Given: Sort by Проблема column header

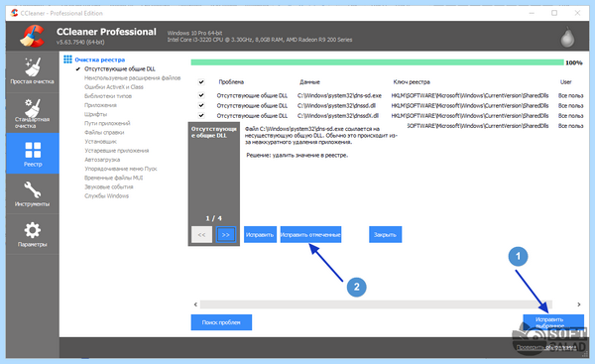Looking at the screenshot, I should pos(231,82).
